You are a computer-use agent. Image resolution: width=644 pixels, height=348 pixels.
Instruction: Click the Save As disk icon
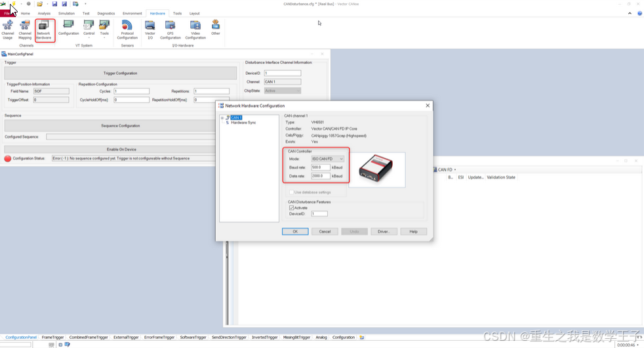pyautogui.click(x=64, y=4)
